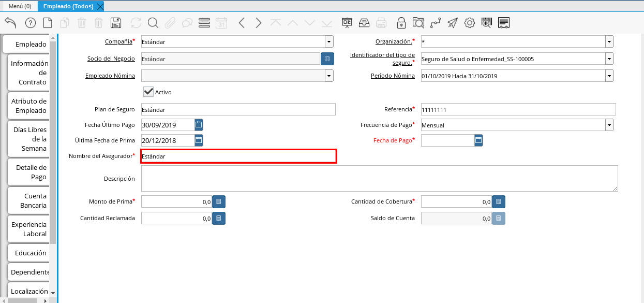Screen dimensions: 644x303
Task: Open Cantidad Reclamada calculator button
Action: tap(219, 218)
